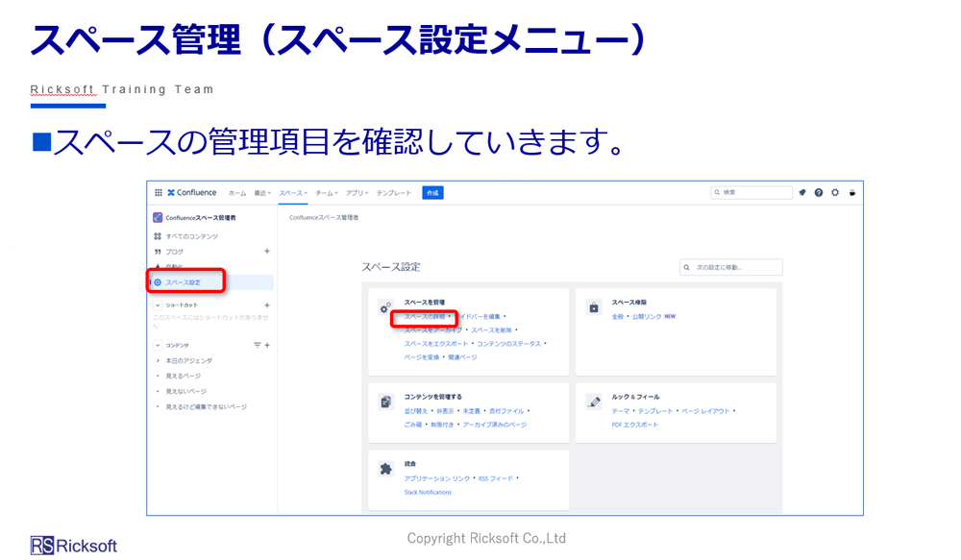Open the 最近 dropdown menu
961x560 pixels.
[262, 193]
